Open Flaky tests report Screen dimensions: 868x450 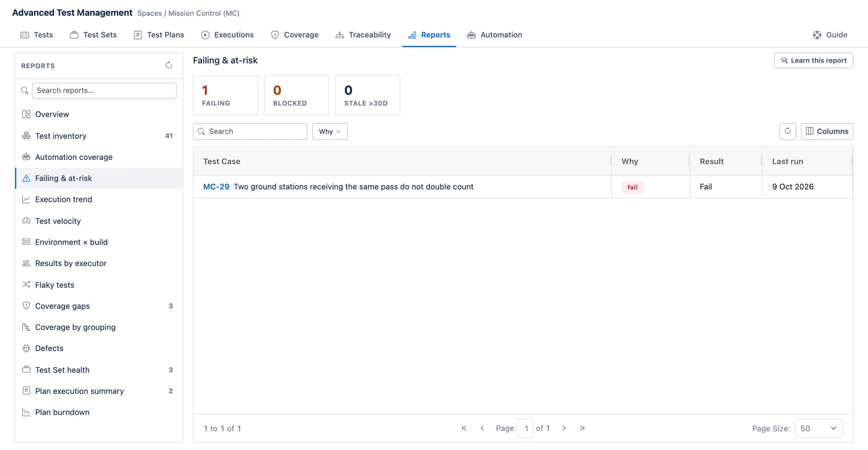click(99, 285)
